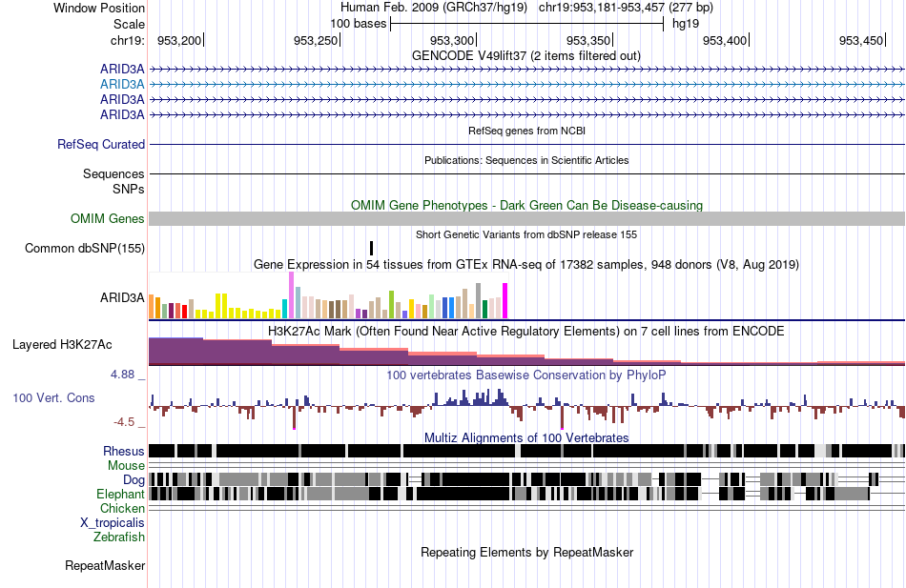The width and height of the screenshot is (906, 588).
Task: Select the Scale label on the left
Action: pos(129,24)
